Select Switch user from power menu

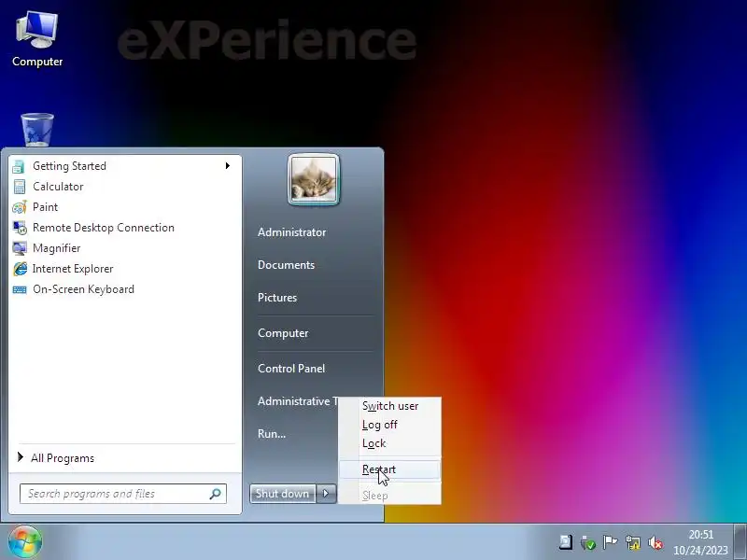coord(389,406)
